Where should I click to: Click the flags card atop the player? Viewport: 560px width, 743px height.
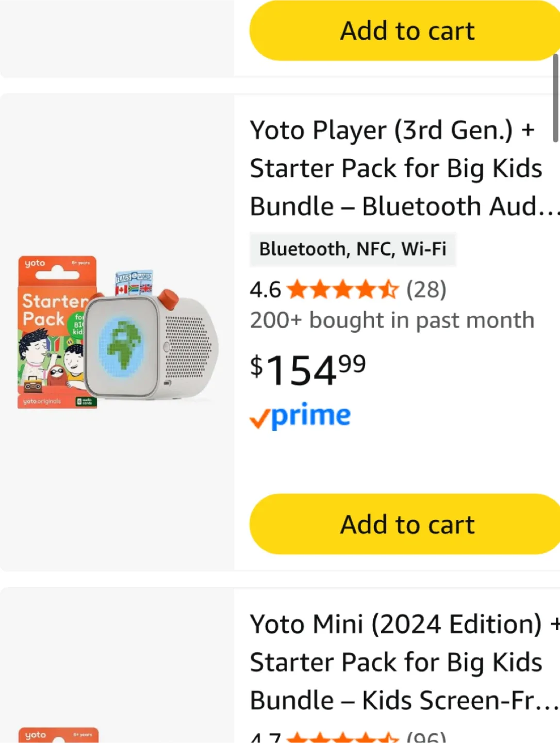tap(134, 283)
